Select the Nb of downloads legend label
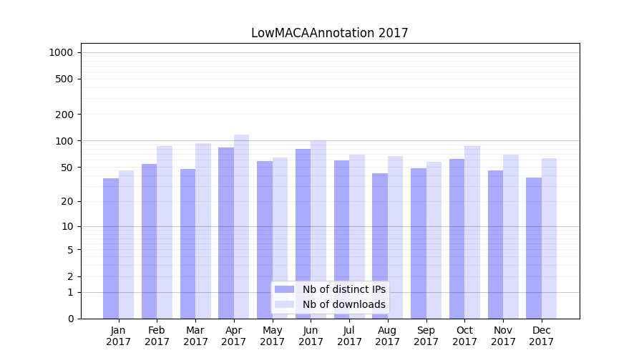 pos(343,304)
